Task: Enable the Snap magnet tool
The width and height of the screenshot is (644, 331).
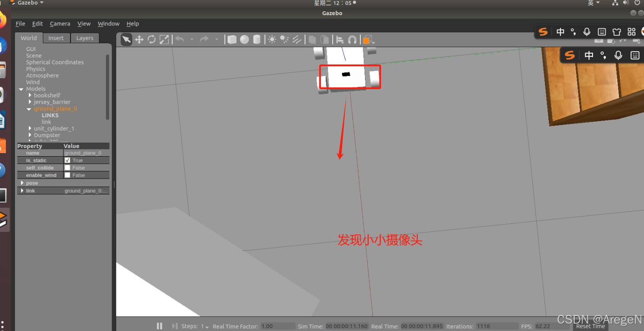Action: click(x=352, y=40)
